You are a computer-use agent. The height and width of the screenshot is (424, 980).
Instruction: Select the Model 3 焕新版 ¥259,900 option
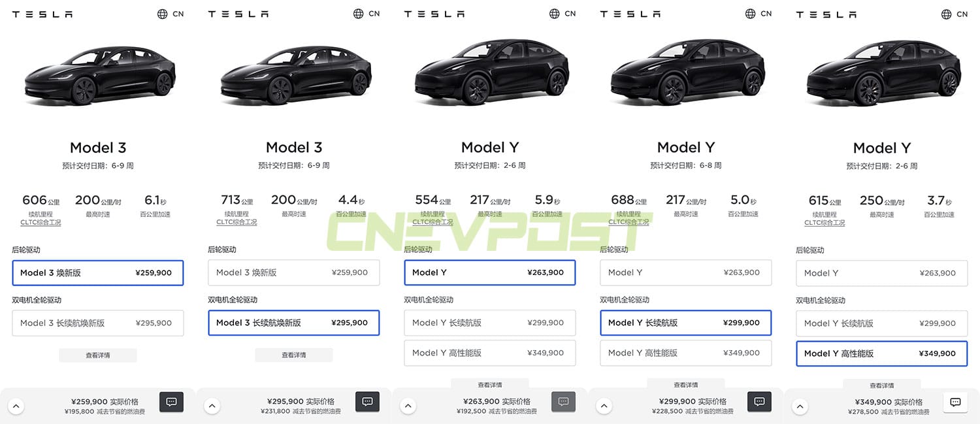tap(98, 272)
